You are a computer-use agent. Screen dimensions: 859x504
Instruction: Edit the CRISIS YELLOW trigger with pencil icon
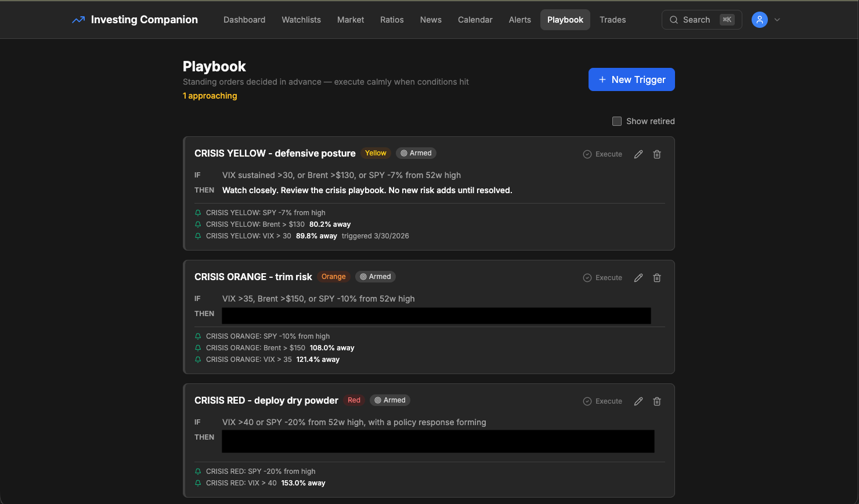click(638, 154)
